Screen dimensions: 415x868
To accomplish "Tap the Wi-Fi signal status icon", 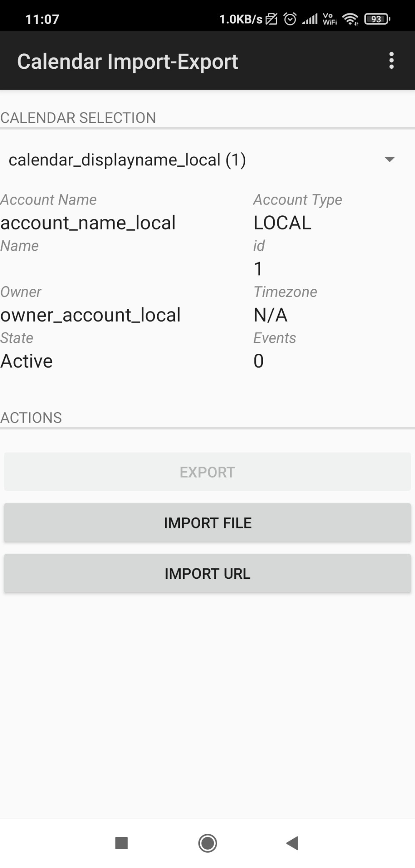I will (x=350, y=19).
